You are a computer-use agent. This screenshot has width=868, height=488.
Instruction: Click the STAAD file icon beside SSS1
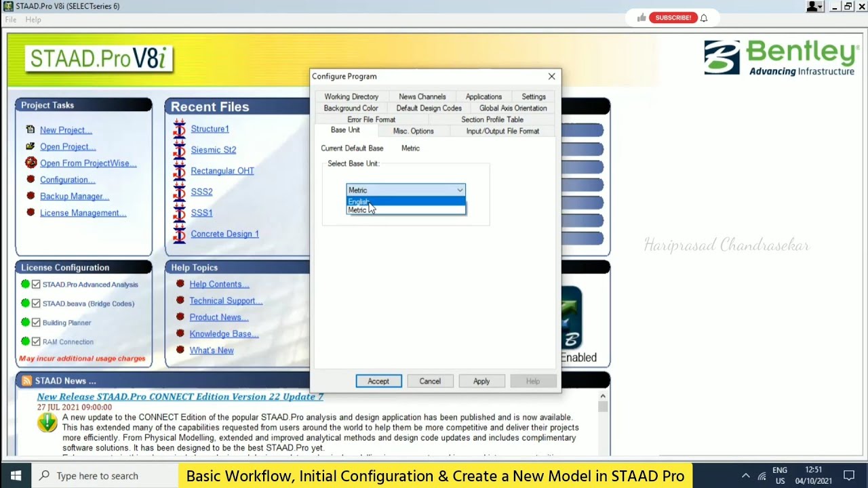[x=179, y=212]
